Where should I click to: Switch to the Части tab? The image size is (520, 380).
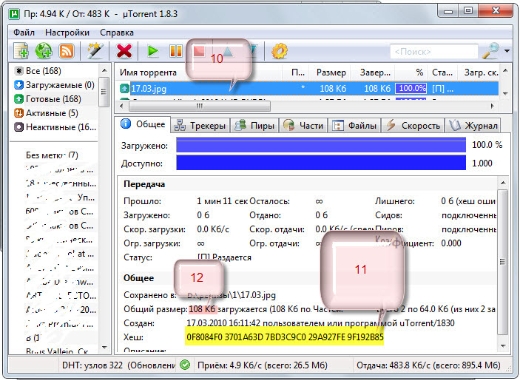(x=303, y=125)
